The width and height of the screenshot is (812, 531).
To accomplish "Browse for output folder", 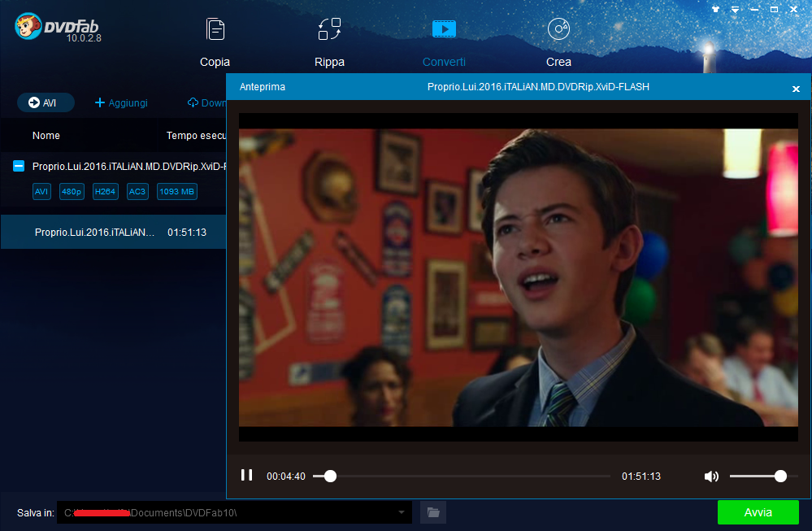I will [433, 512].
